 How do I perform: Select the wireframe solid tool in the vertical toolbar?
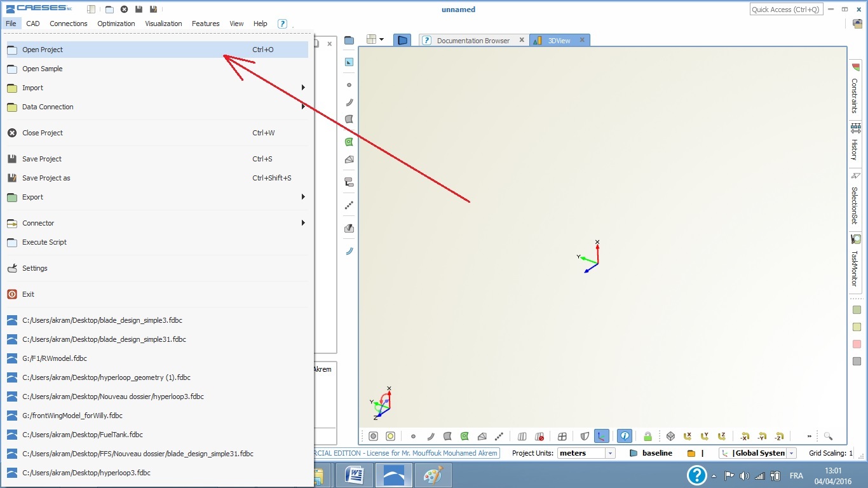coord(349,159)
